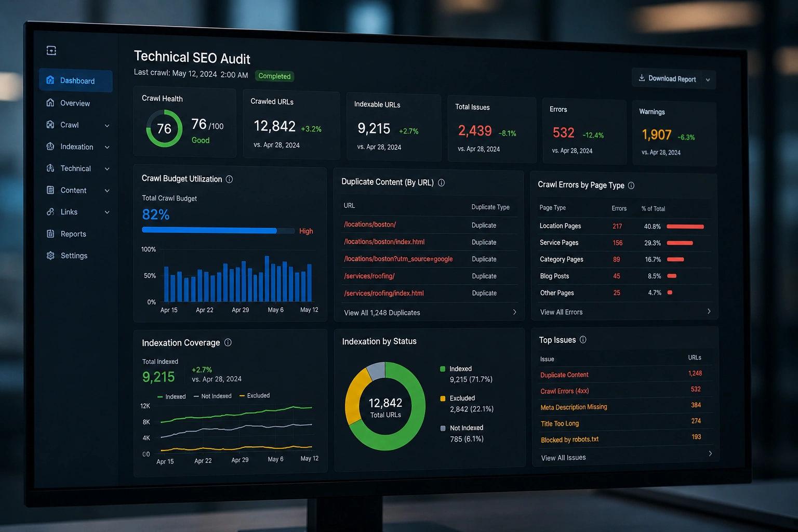Expand the Technical menu chevron

click(x=107, y=169)
